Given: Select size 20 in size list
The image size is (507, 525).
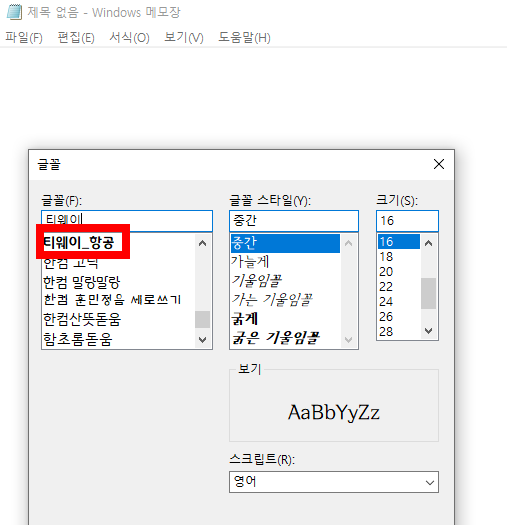Looking at the screenshot, I should coord(386,272).
